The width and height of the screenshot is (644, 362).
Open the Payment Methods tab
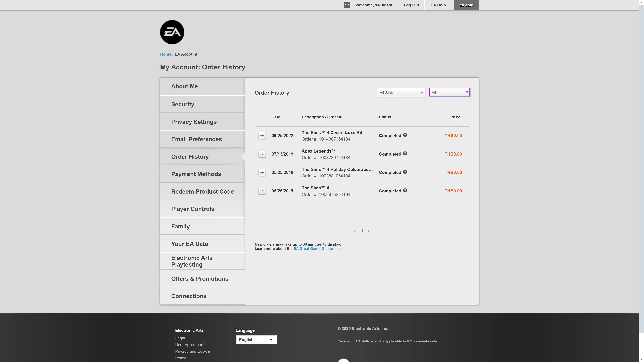(x=196, y=174)
